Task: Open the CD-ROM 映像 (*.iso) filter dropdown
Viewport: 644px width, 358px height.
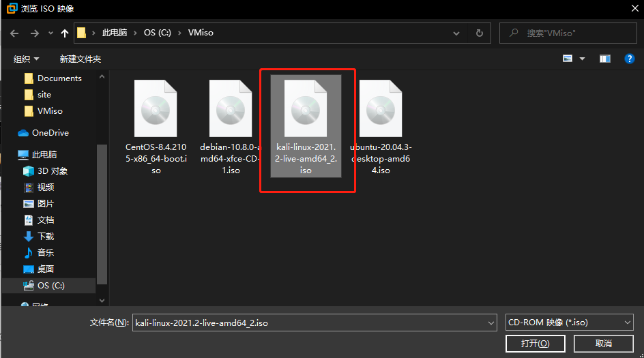Action: click(569, 323)
